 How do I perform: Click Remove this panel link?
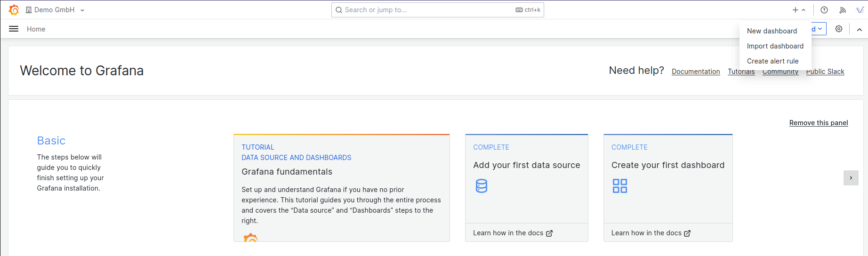[818, 123]
